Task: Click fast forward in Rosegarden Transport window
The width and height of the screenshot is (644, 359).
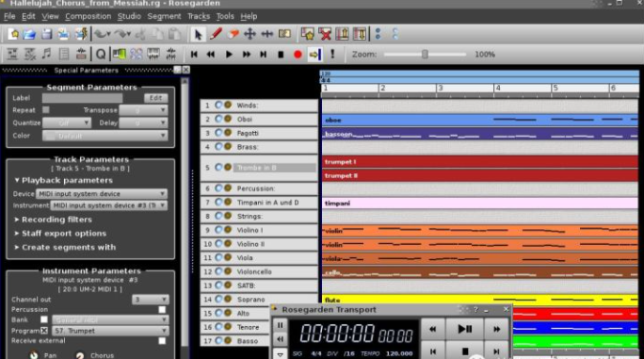Action: (x=496, y=329)
